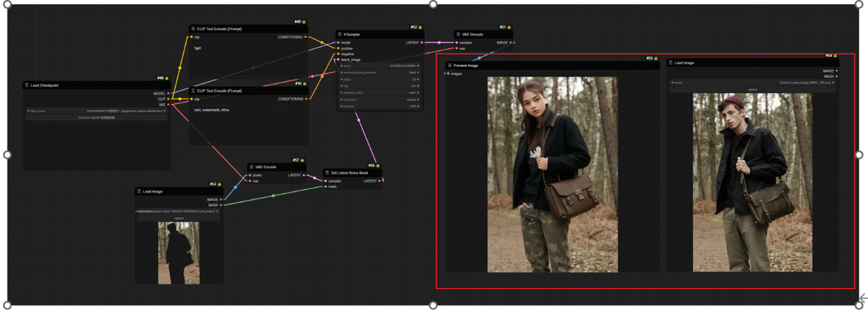This screenshot has width=868, height=322.
Task: Click the fox badge on node #52
Action: (420, 27)
